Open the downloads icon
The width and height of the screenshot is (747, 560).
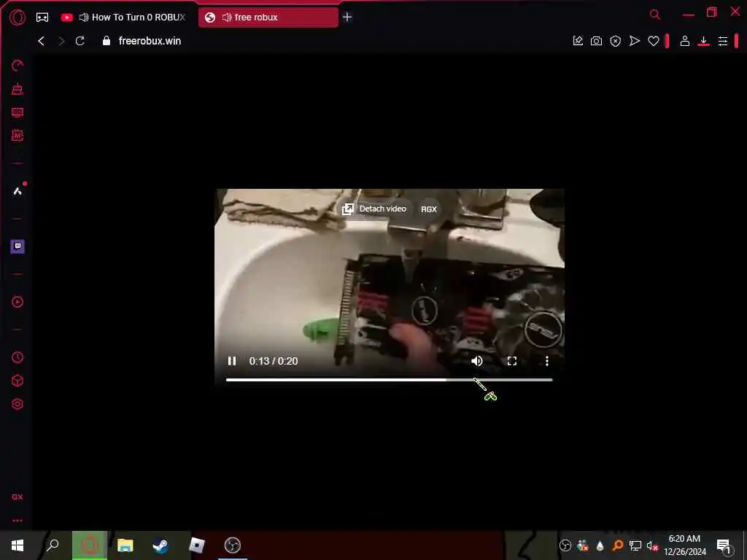click(x=704, y=42)
